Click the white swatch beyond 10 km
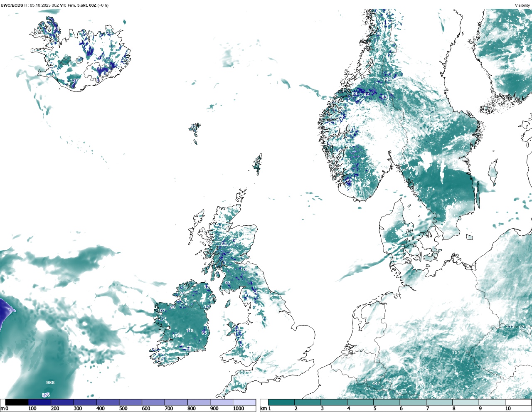This screenshot has width=532, height=412. 518,402
